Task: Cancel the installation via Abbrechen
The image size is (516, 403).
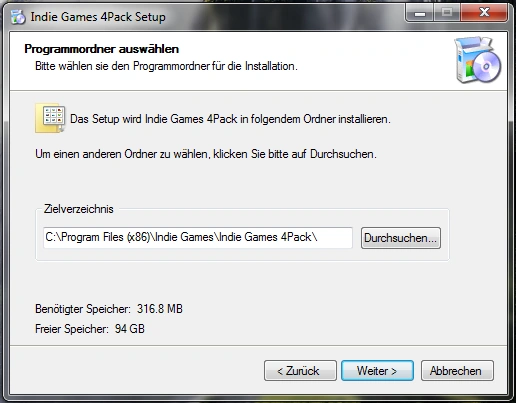Action: tap(457, 370)
